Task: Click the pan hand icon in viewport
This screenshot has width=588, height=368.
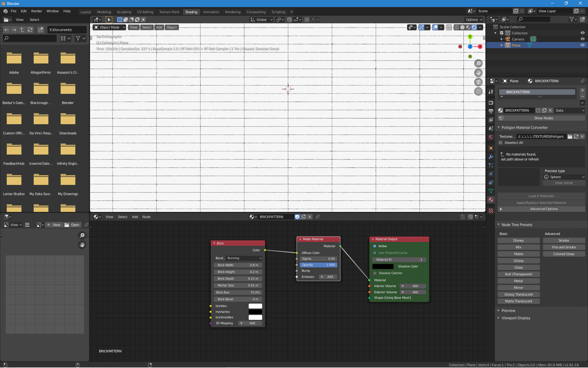Action: [478, 73]
